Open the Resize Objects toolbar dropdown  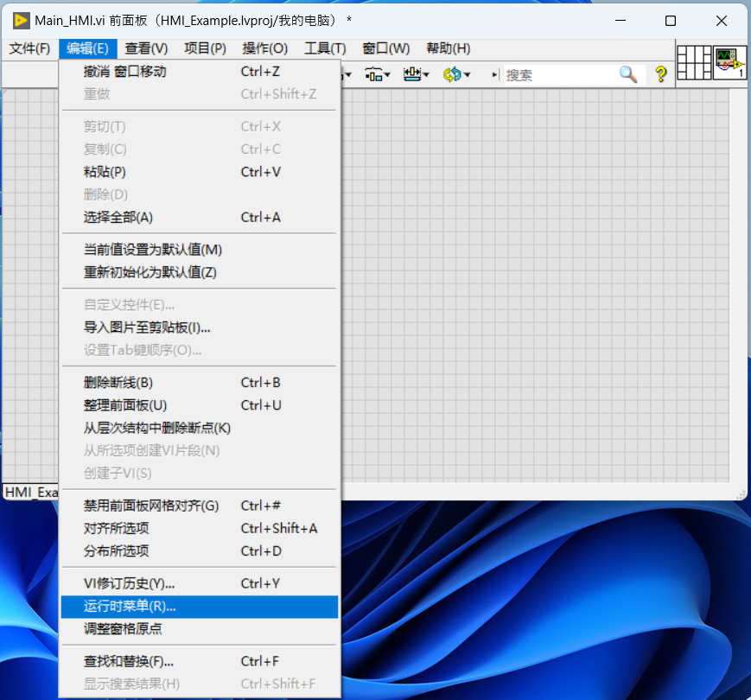tap(417, 74)
